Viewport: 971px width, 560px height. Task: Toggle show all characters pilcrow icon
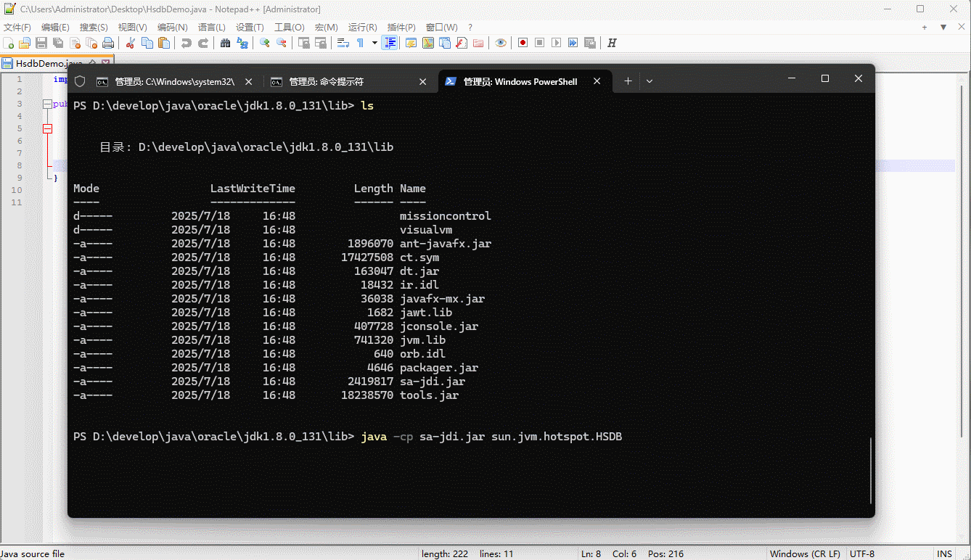tap(360, 43)
